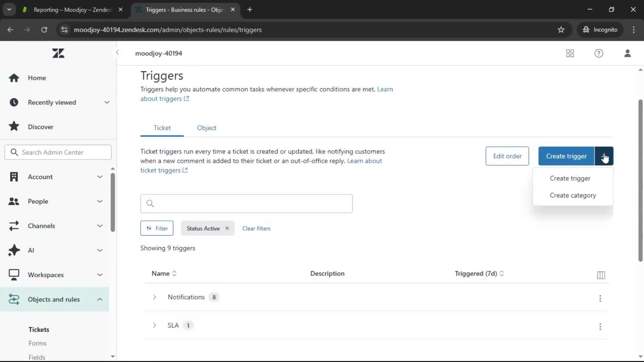Click the sidebar scrollbar thumb

click(113, 202)
